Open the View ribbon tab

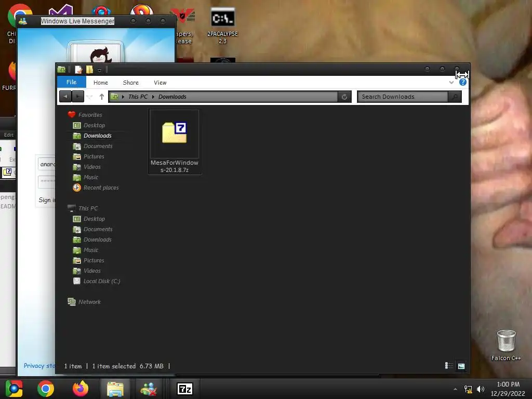pos(160,83)
